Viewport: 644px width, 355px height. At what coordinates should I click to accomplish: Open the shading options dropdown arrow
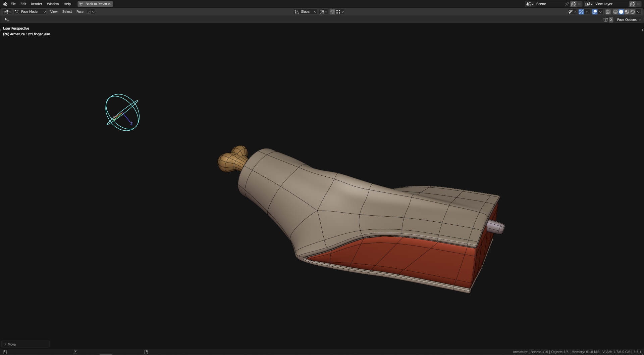point(638,12)
